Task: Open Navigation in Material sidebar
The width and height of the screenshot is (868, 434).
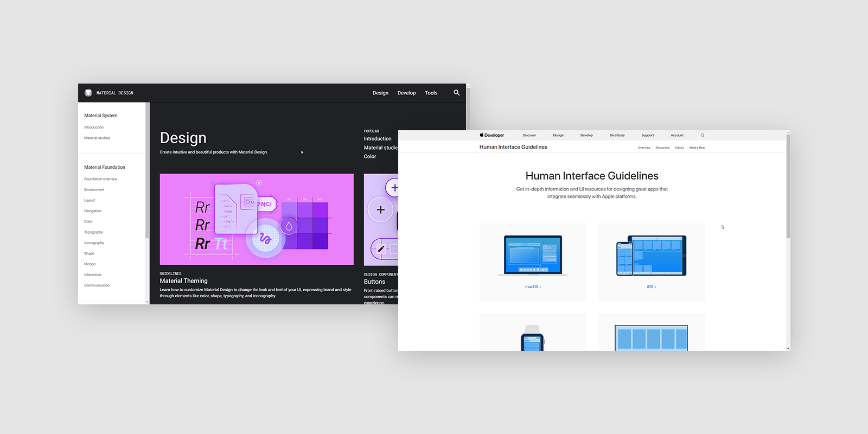Action: (x=93, y=211)
